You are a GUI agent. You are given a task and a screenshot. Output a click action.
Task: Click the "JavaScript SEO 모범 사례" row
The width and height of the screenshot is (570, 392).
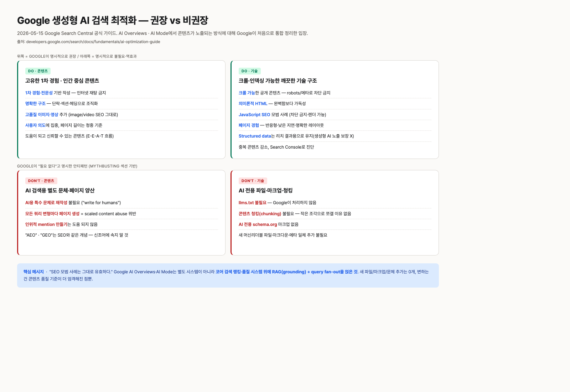(335, 114)
